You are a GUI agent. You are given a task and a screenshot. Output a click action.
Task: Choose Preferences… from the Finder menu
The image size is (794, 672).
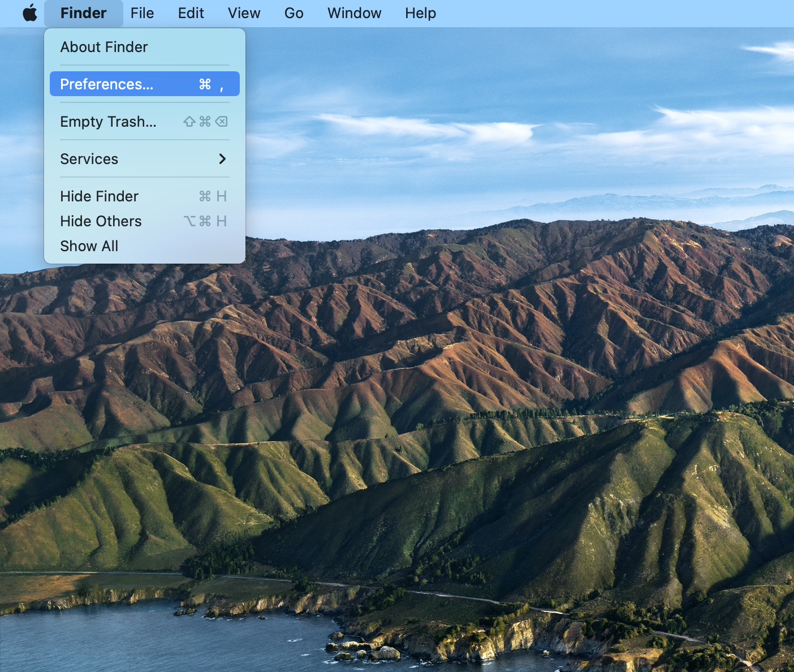tap(145, 84)
